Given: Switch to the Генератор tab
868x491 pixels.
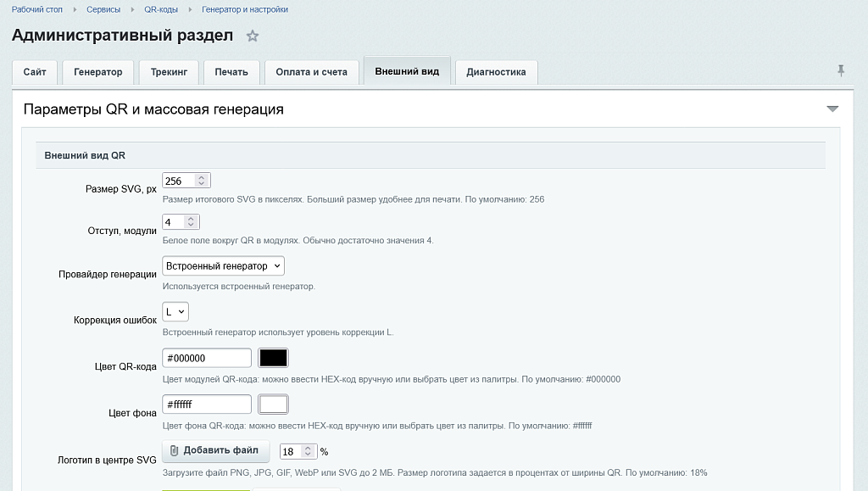Looking at the screenshot, I should tap(98, 72).
